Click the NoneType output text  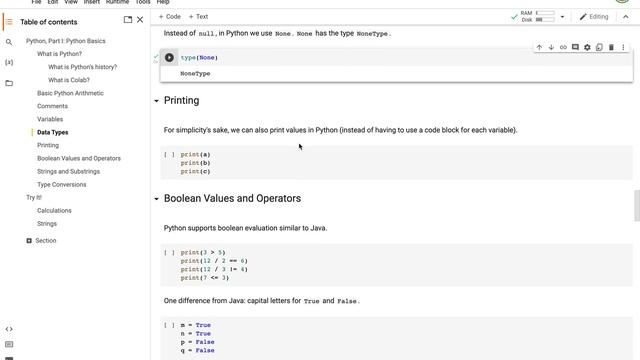pyautogui.click(x=195, y=74)
